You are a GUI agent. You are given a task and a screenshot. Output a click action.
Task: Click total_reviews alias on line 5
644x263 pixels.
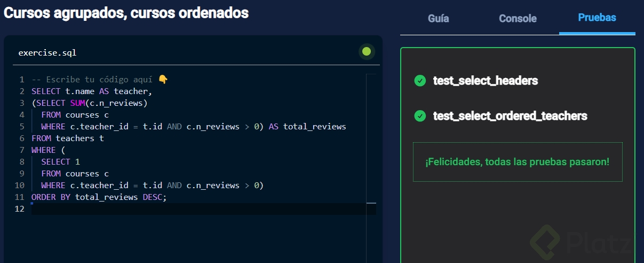(315, 127)
